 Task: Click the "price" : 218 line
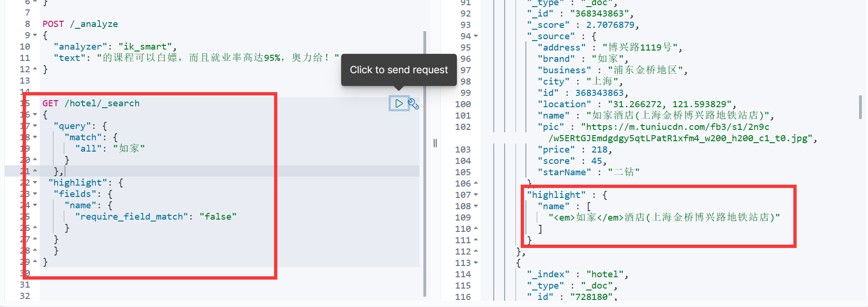575,150
